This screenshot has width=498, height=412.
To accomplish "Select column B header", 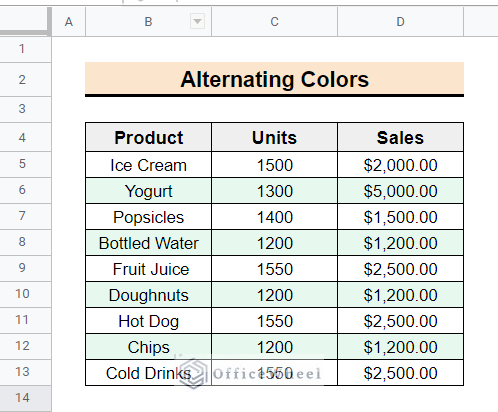I will point(148,22).
